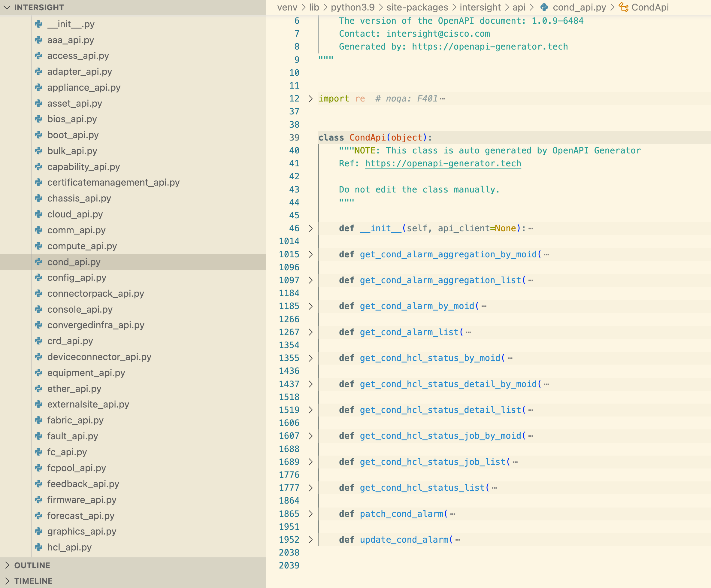Collapse the INTERSIGHT explorer section
This screenshot has height=588, width=711.
pos(7,7)
